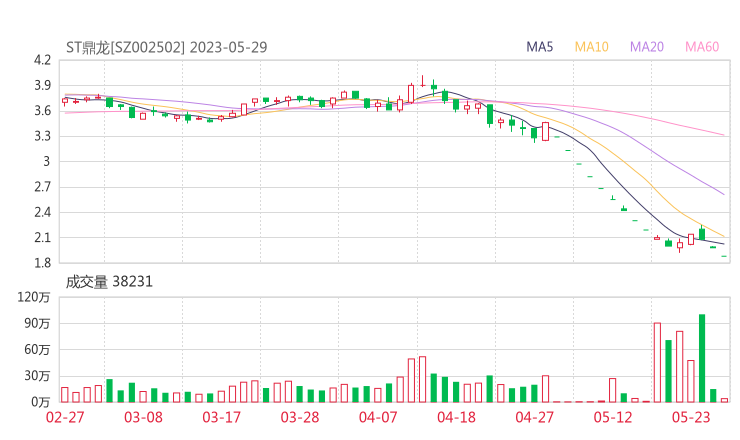Click the 03-28 date axis label
This screenshot has width=740, height=440.
pyautogui.click(x=300, y=417)
